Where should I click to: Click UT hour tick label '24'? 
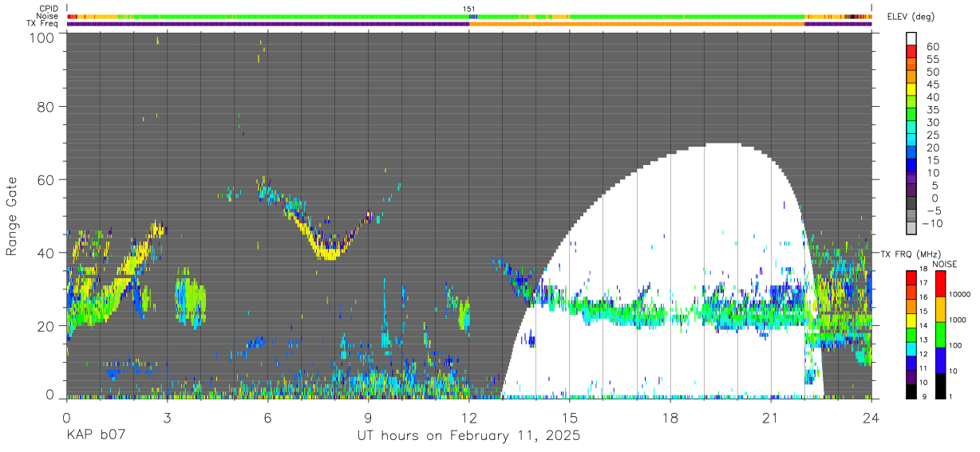point(871,417)
